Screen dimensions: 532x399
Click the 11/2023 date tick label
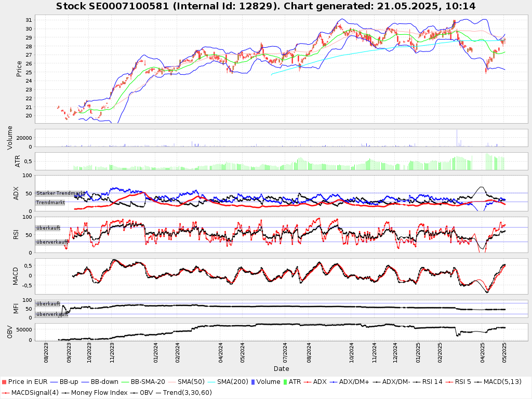[112, 353]
